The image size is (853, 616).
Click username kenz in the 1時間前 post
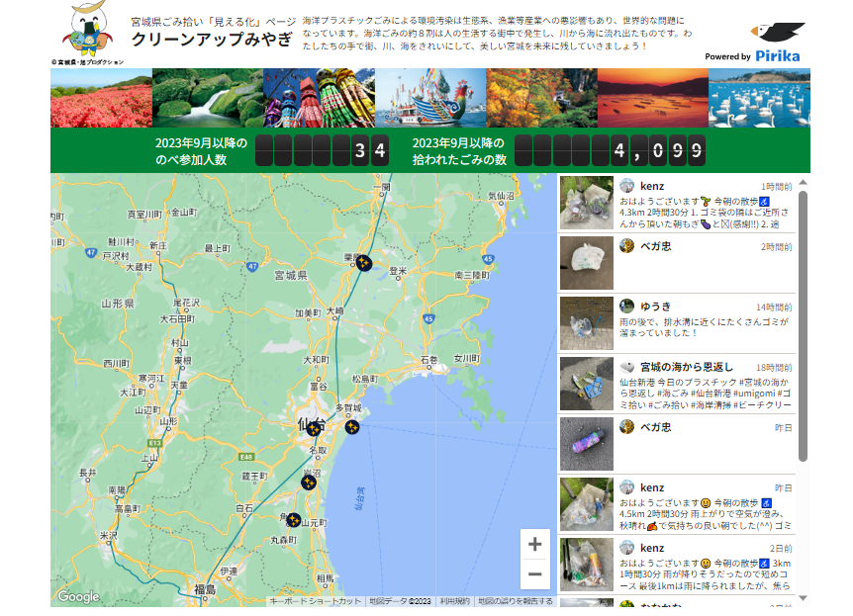click(x=652, y=186)
